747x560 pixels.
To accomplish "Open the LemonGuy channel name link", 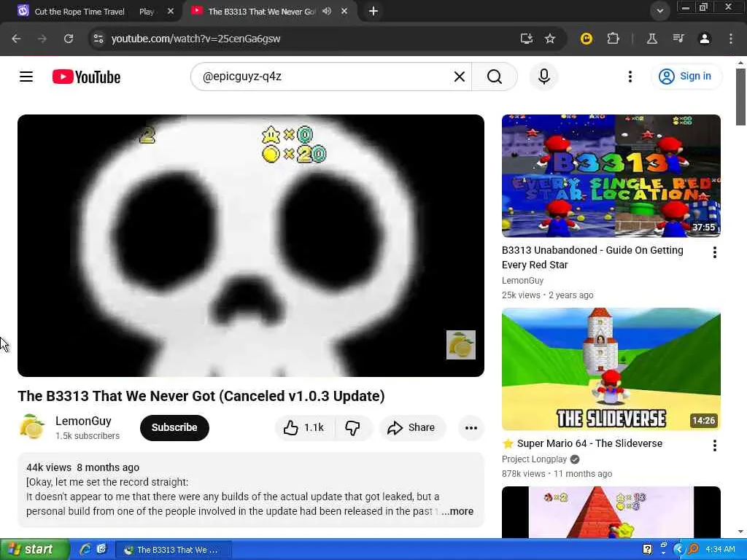I will point(83,421).
